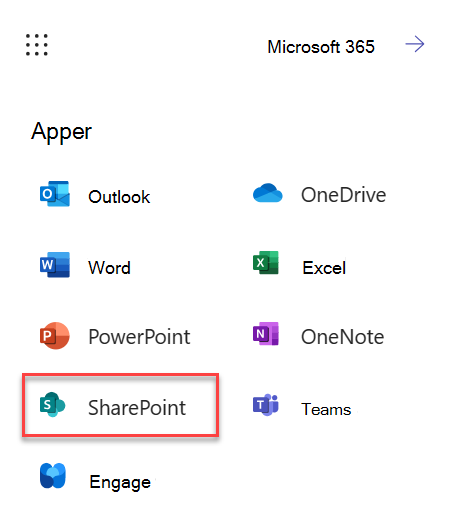Click the SharePoint label

(x=137, y=408)
